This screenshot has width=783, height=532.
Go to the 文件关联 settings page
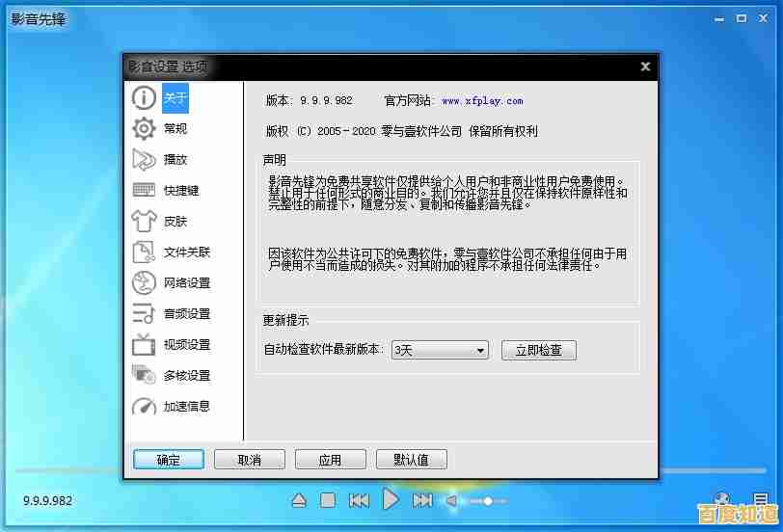[187, 253]
